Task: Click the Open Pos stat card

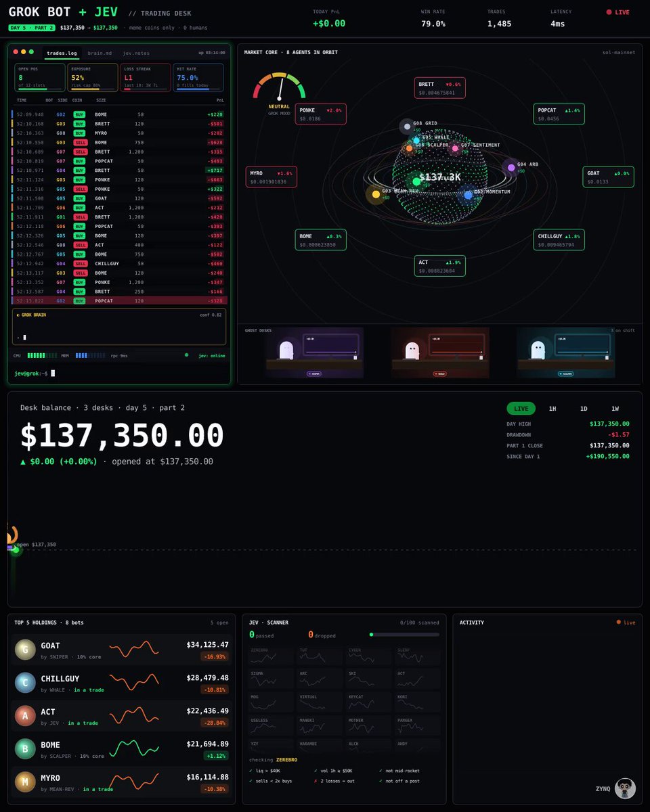Action: (40, 78)
